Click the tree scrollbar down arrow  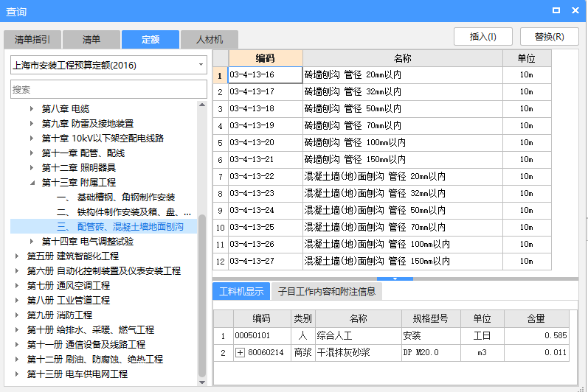tap(202, 382)
